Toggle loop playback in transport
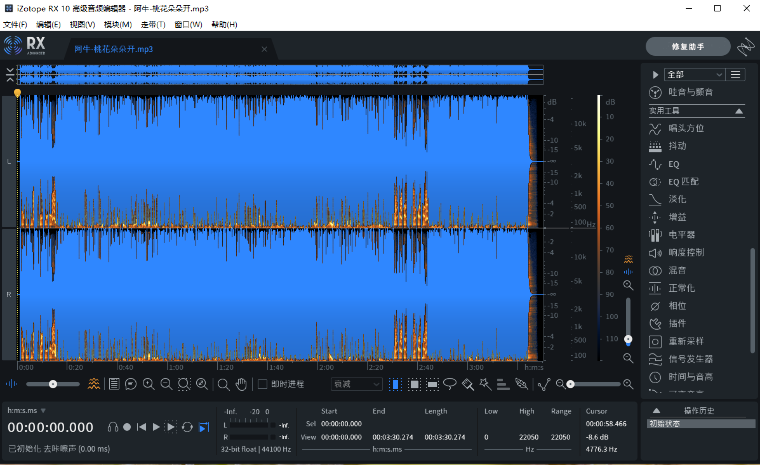The height and width of the screenshot is (465, 760). [187, 427]
